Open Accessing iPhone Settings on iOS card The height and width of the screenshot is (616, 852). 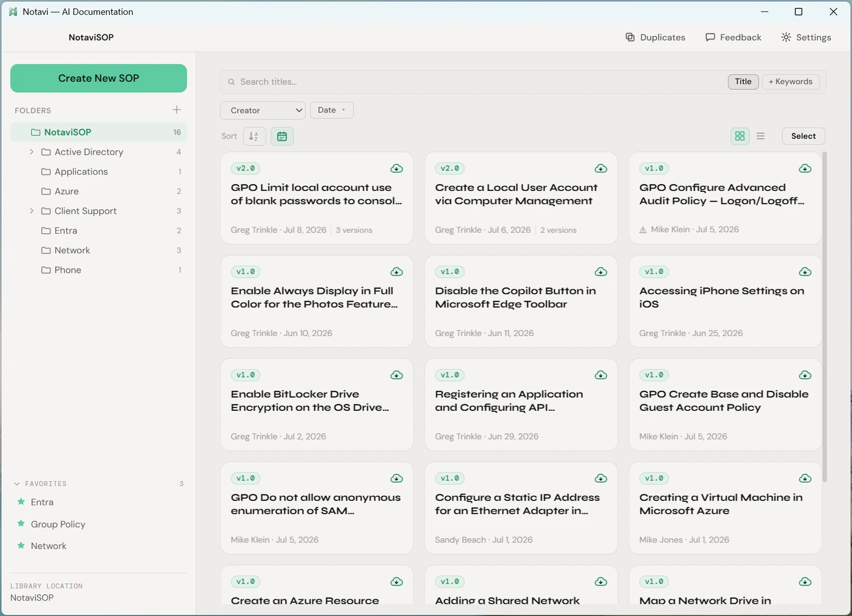[725, 301]
